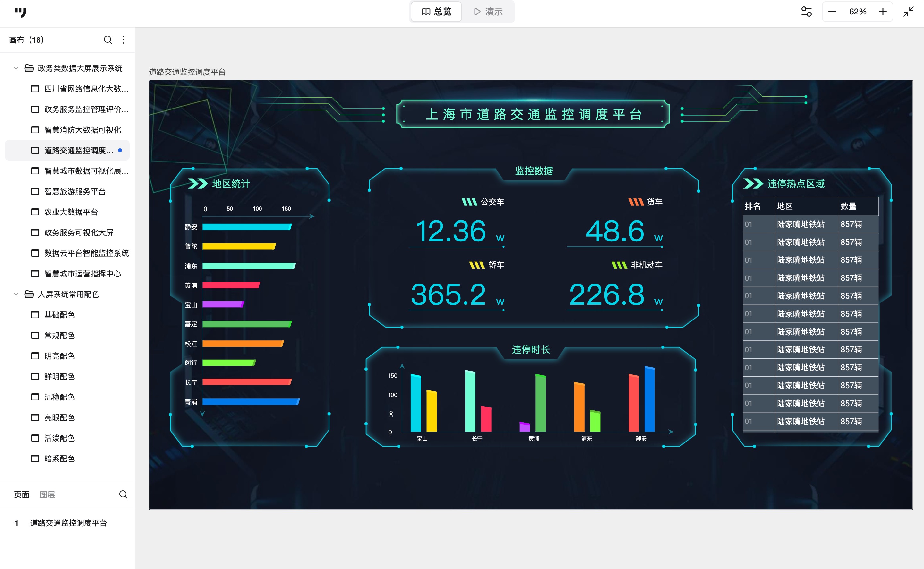Click the 排名 table column header

click(x=758, y=206)
